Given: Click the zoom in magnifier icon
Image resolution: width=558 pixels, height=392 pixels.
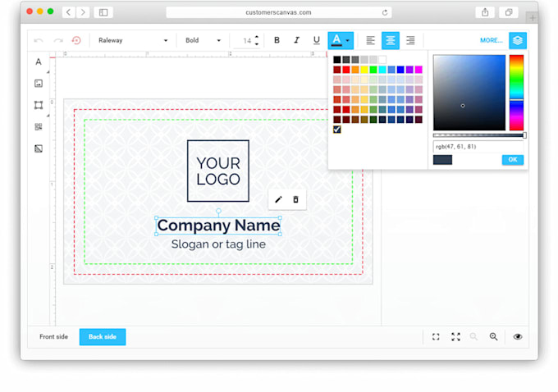Looking at the screenshot, I should (x=493, y=336).
